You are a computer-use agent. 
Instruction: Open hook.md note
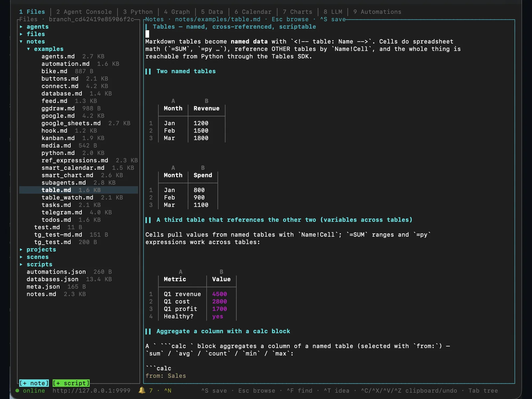[54, 131]
